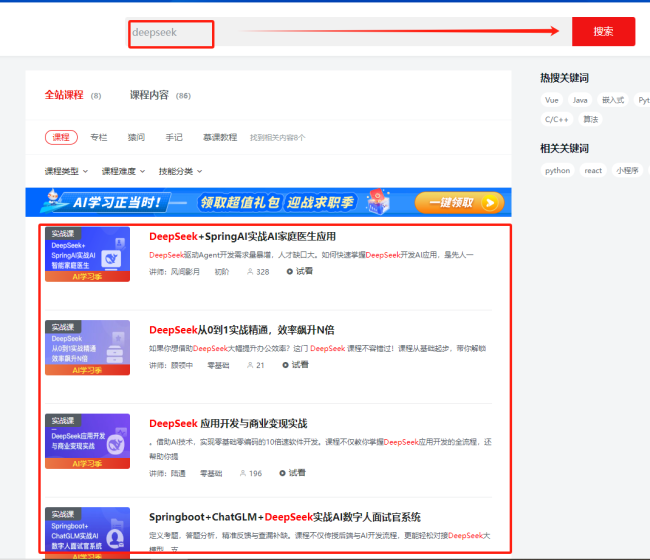Select the 猿问 filter
This screenshot has height=560, width=650.
click(136, 137)
